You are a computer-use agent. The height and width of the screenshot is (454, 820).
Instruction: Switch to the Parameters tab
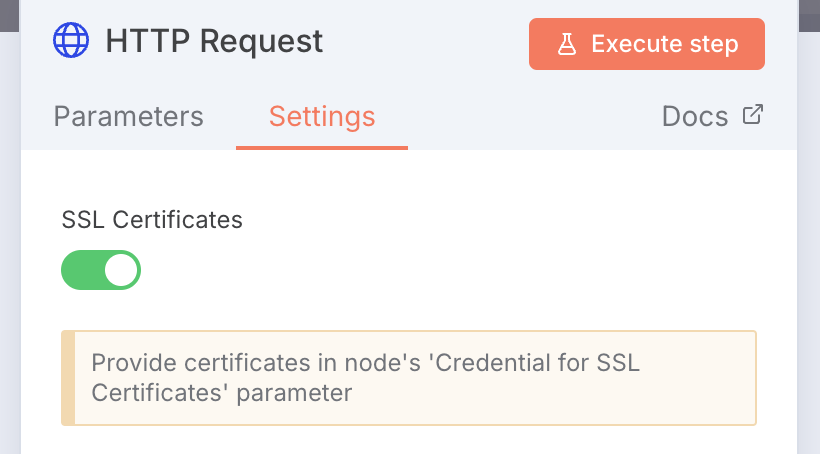(129, 116)
